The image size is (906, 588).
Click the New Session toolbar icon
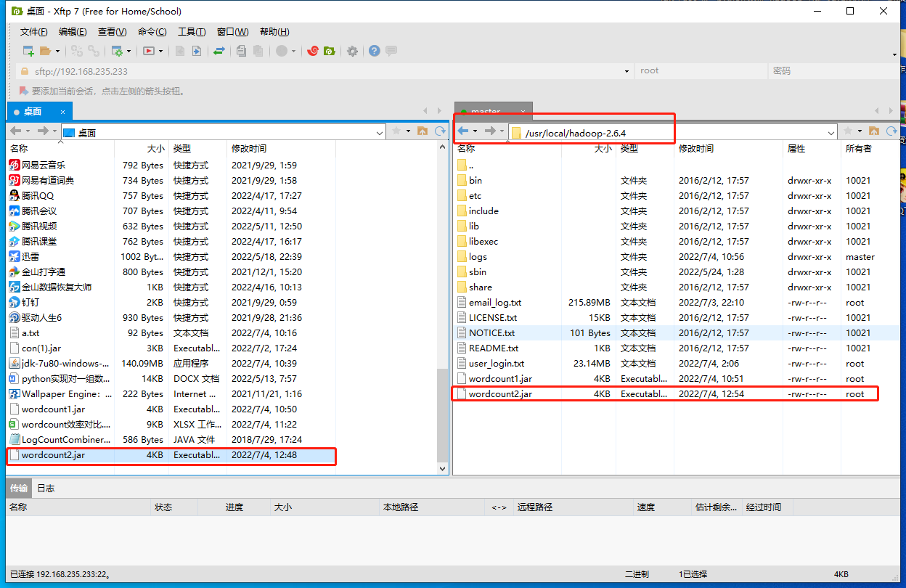(x=28, y=51)
